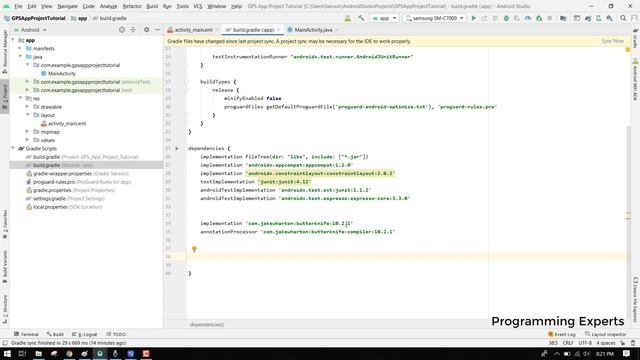Click the 4 spaces indent indicator
The width and height of the screenshot is (640, 360).
[605, 343]
